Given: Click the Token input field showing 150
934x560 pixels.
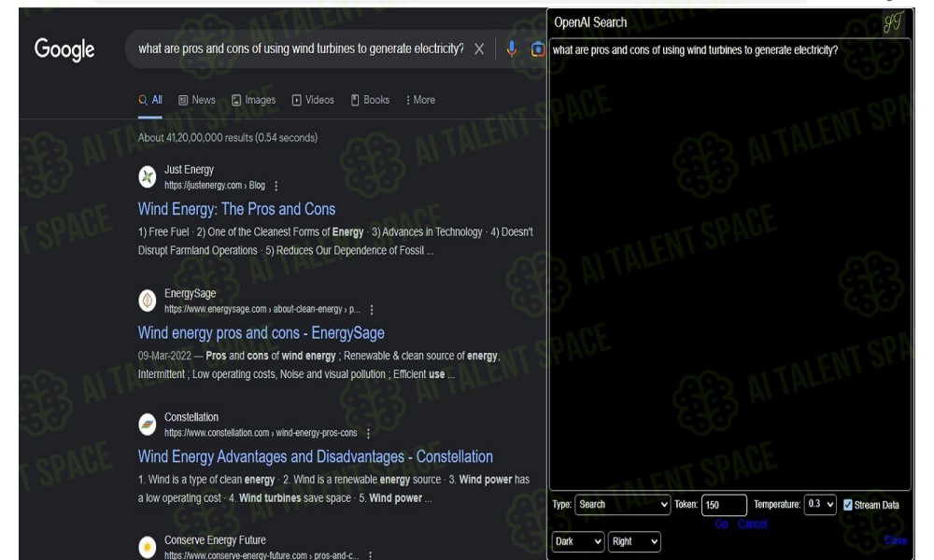Looking at the screenshot, I should [725, 505].
